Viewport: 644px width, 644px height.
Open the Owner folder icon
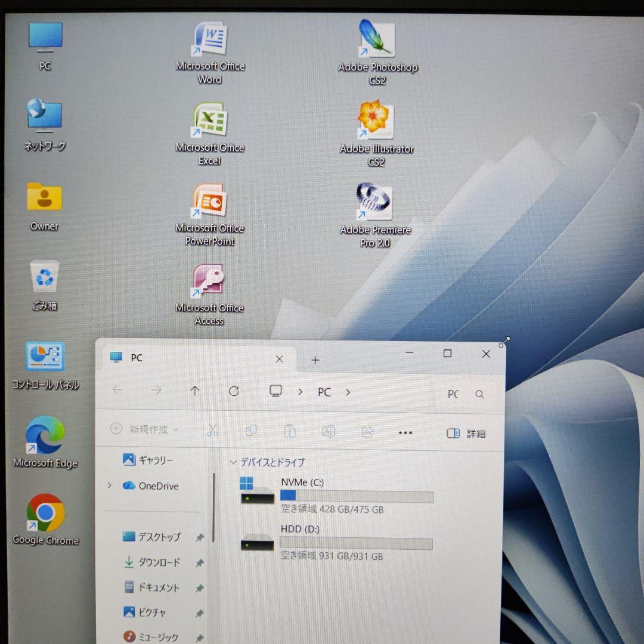44,206
